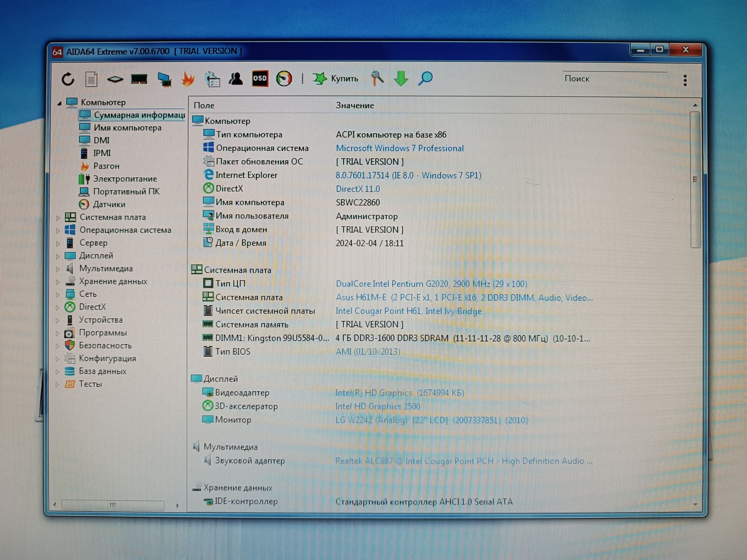Select the Безопасность tree item
The width and height of the screenshot is (747, 560).
(98, 346)
